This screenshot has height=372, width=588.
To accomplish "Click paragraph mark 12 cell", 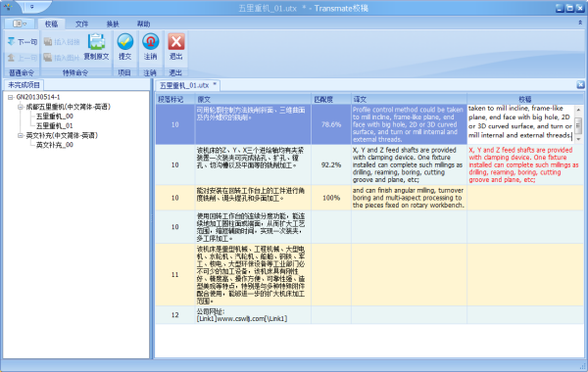I will pos(175,315).
